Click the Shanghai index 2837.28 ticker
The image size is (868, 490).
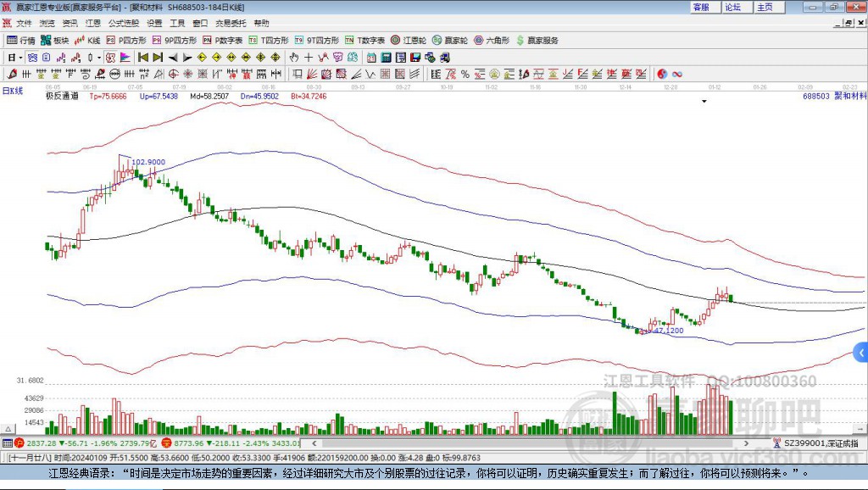42,443
